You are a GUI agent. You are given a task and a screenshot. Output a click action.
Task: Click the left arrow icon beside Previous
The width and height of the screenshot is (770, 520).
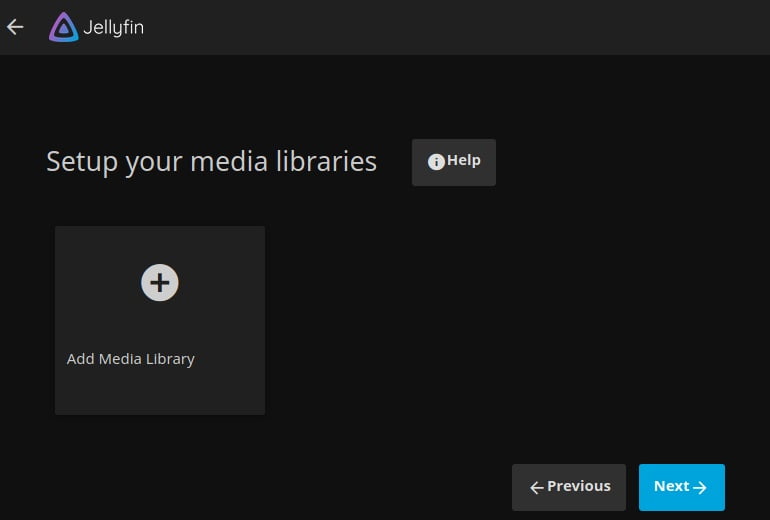[536, 487]
